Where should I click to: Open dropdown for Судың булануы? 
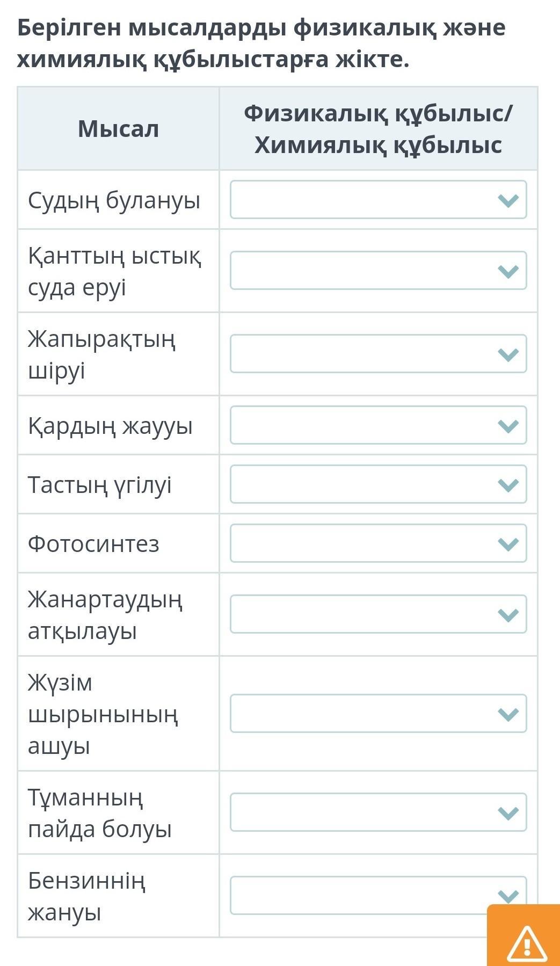379,200
